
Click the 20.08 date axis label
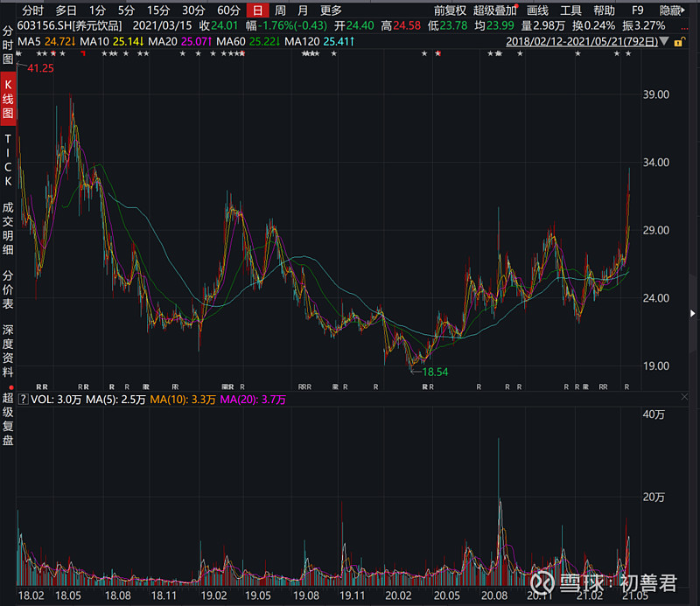494,596
